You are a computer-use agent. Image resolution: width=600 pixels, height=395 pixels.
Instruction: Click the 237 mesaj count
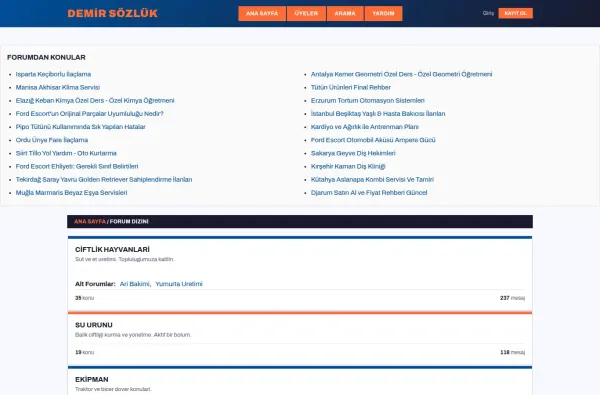(512, 298)
